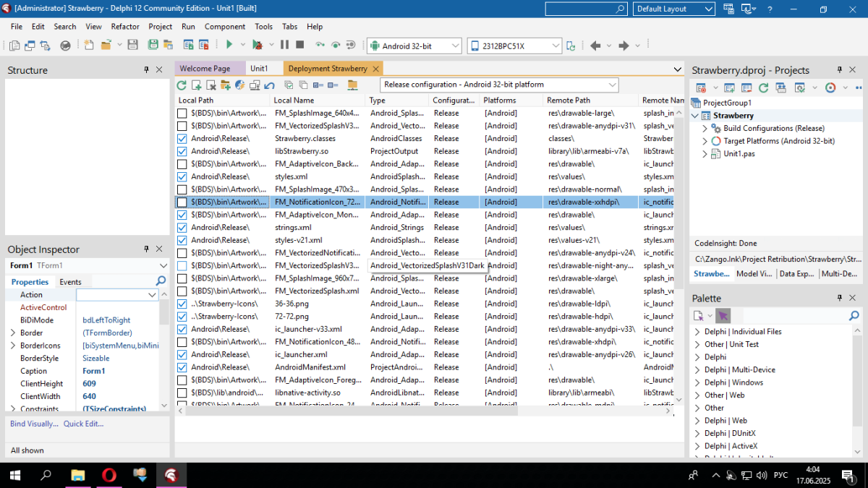Uncheck the 36-36.png deployment checkbox
The image size is (868, 488).
tap(182, 304)
